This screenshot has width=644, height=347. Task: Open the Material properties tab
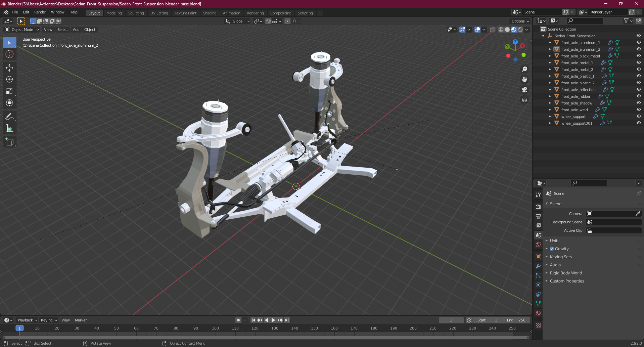coord(538,313)
